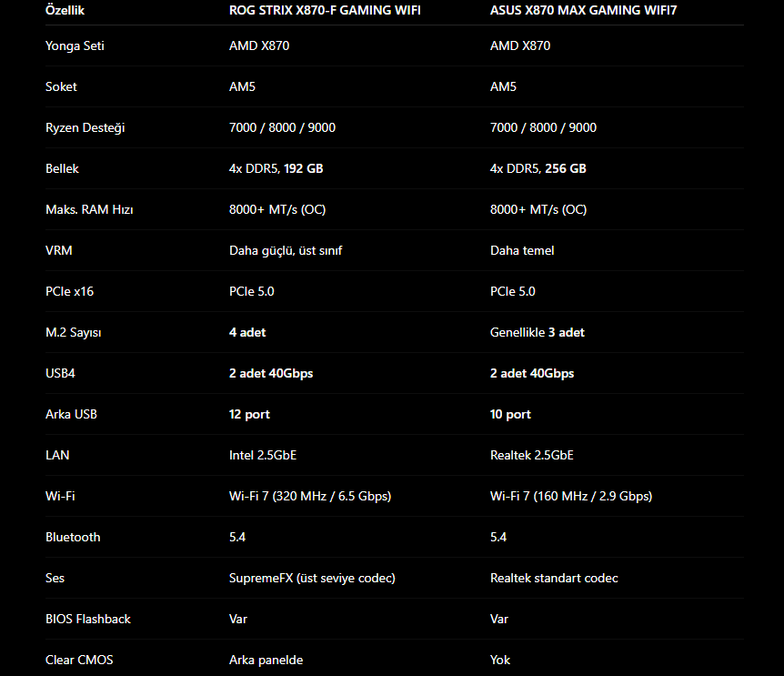Click the Ryzen Desteği row label

click(x=85, y=128)
